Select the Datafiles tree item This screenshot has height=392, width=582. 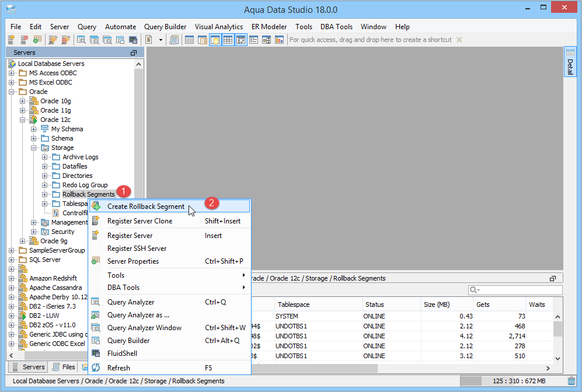tap(75, 166)
